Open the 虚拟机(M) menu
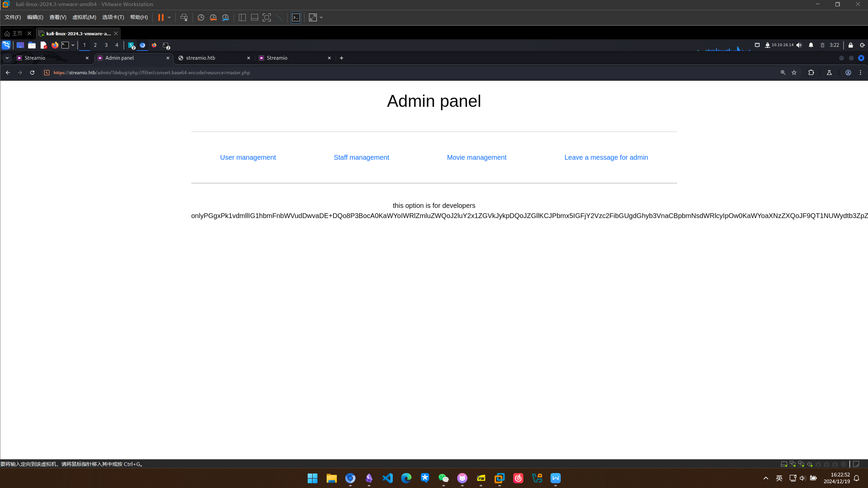868x488 pixels. point(84,17)
